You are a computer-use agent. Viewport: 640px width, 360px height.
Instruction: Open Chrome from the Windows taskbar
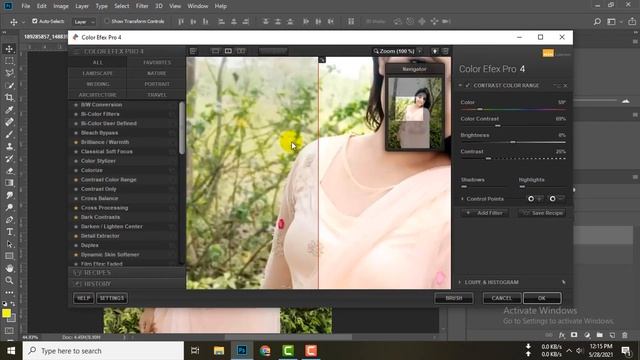click(x=265, y=351)
